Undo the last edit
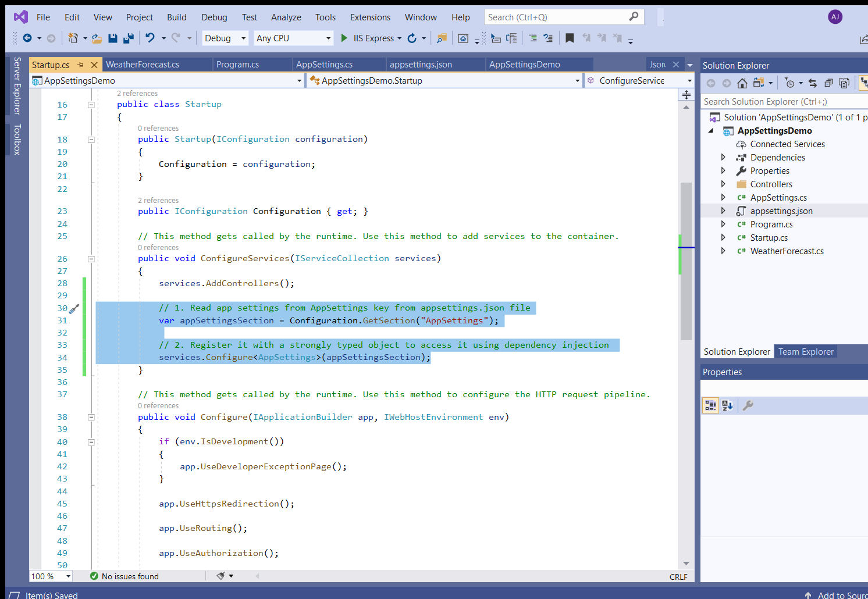The height and width of the screenshot is (599, 868). 151,38
